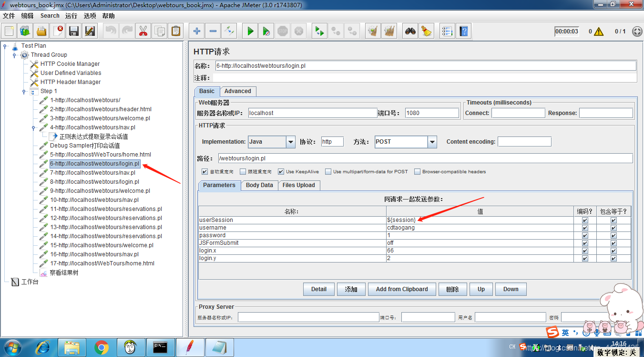Start the test with green play icon
The width and height of the screenshot is (644, 357).
[x=250, y=31]
